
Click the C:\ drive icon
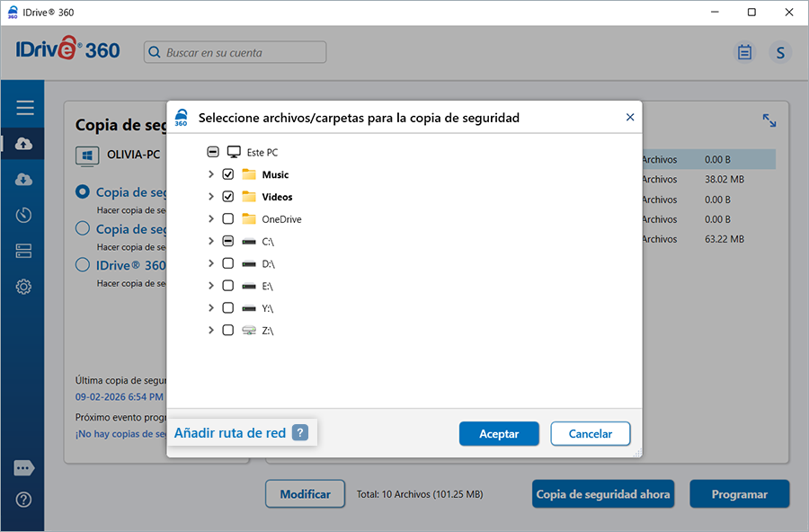click(x=249, y=242)
